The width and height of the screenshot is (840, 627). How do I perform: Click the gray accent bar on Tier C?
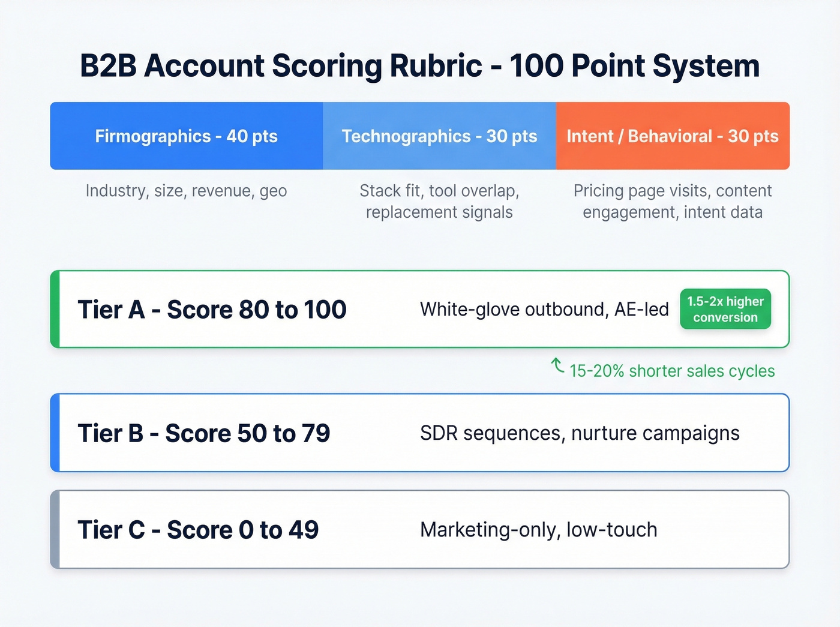55,530
